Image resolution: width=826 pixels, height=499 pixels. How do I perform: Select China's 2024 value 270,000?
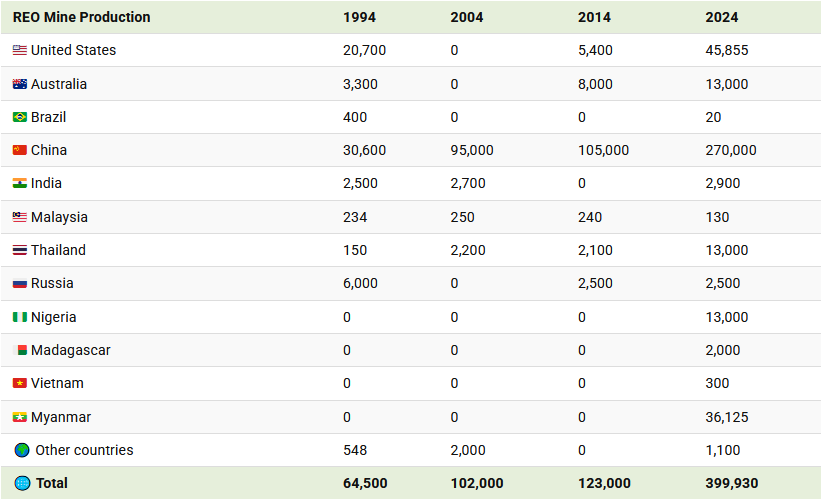730,150
